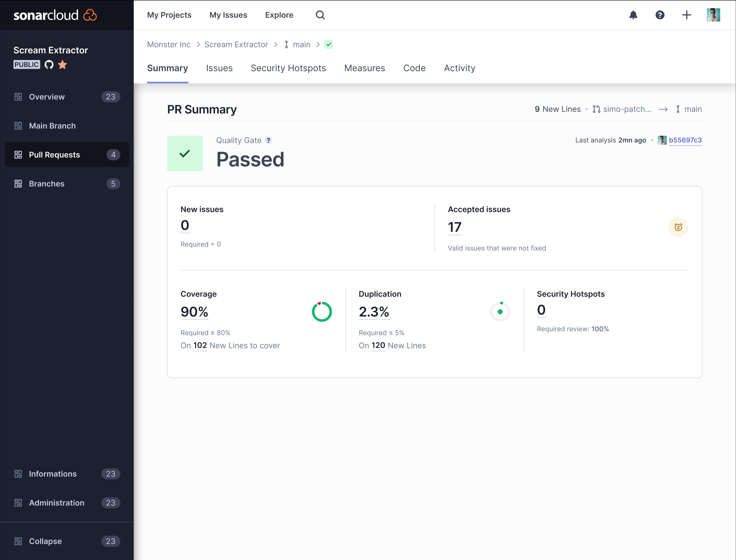This screenshot has height=560, width=736.
Task: Open Overview in sidebar
Action: (67, 97)
